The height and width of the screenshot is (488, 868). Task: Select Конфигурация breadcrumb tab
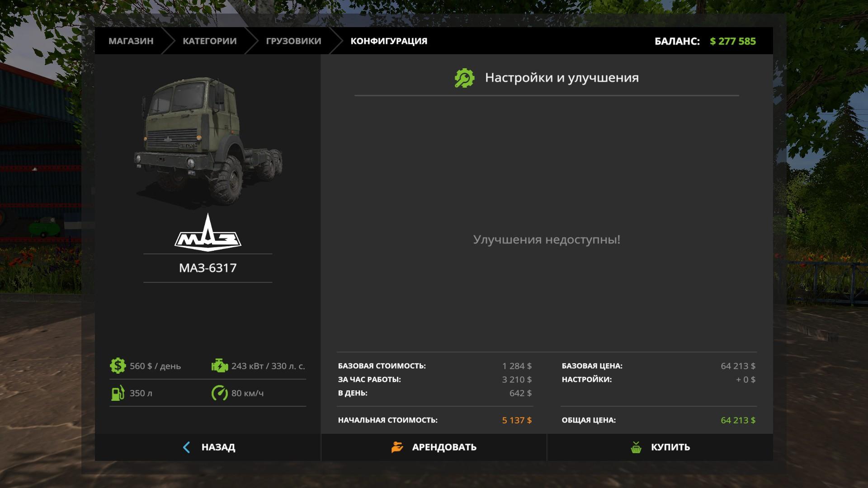coord(389,41)
